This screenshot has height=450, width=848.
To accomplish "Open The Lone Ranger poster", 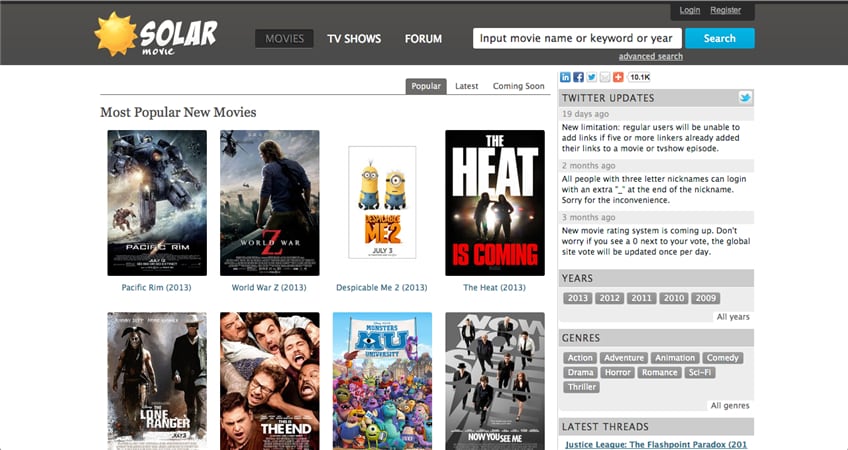I will point(157,381).
